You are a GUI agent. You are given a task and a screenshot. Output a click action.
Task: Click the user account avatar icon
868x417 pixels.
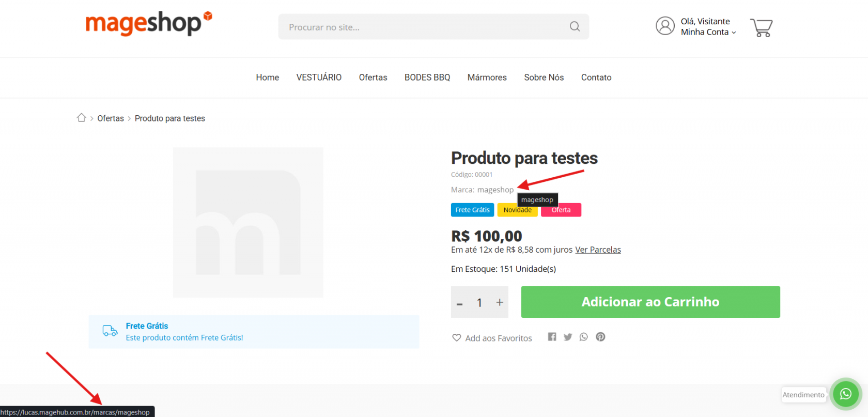pos(665,26)
